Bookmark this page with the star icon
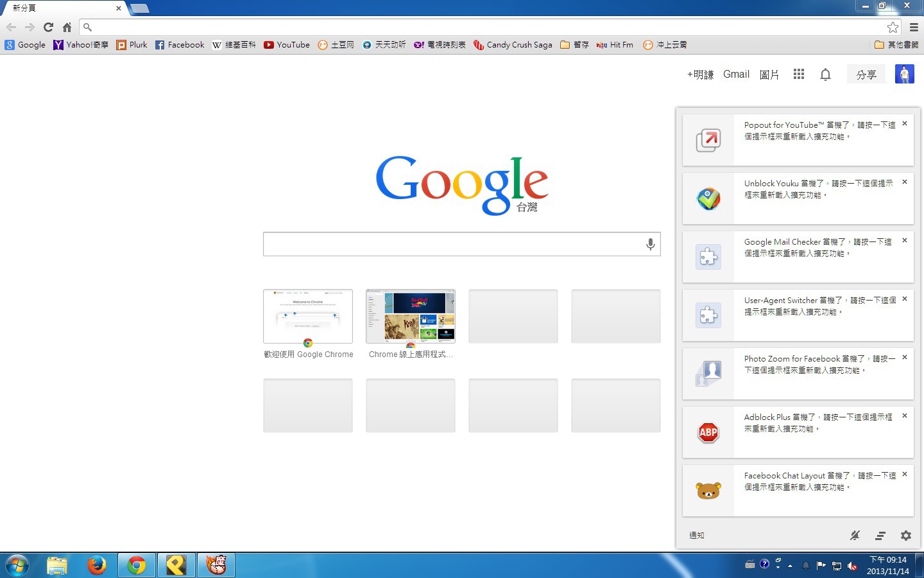 click(893, 27)
